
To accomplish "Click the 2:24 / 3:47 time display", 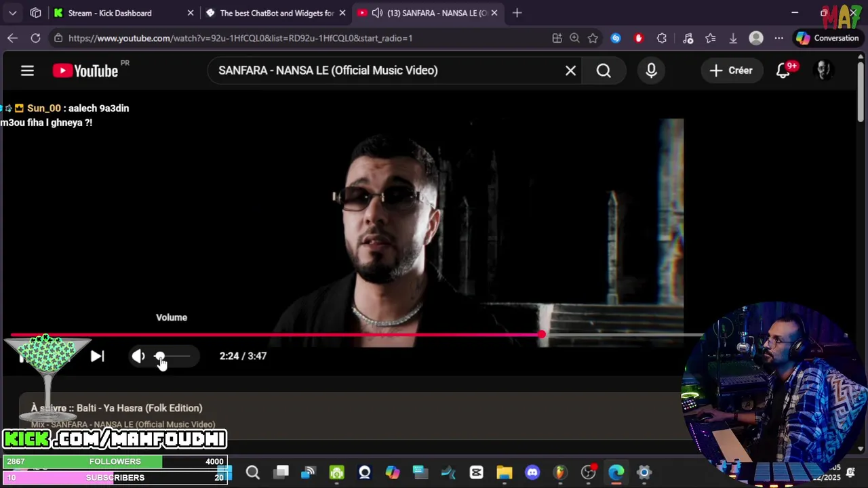I will (243, 357).
